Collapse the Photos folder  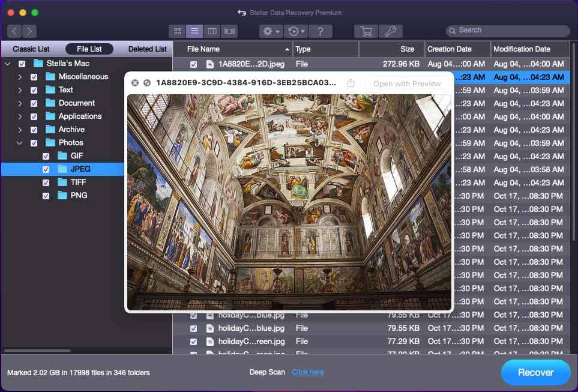[x=20, y=143]
